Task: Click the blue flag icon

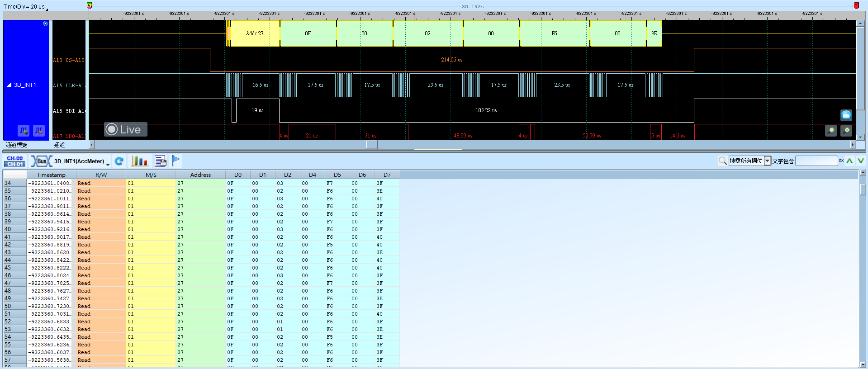Action: pyautogui.click(x=176, y=161)
